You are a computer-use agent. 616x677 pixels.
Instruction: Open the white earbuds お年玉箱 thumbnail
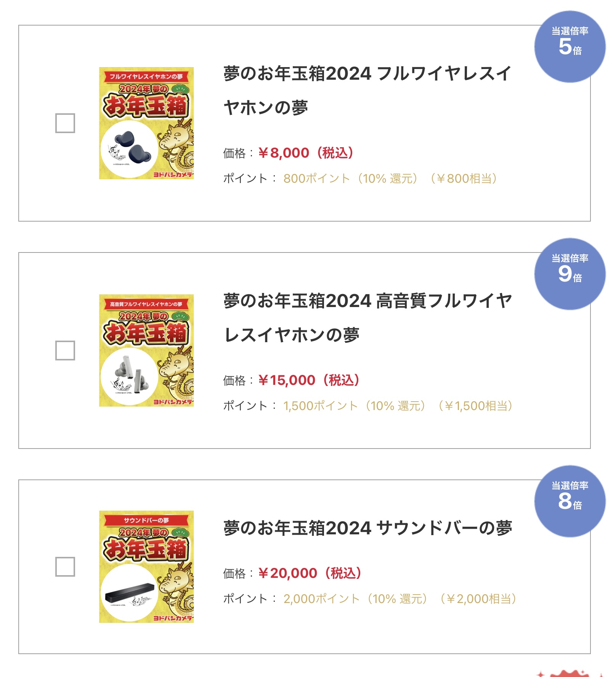pyautogui.click(x=146, y=351)
